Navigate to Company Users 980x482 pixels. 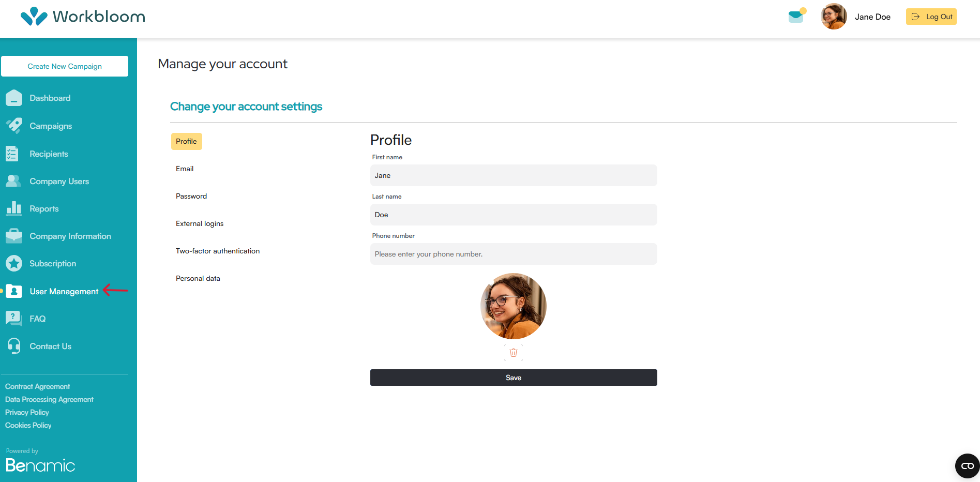coord(59,181)
